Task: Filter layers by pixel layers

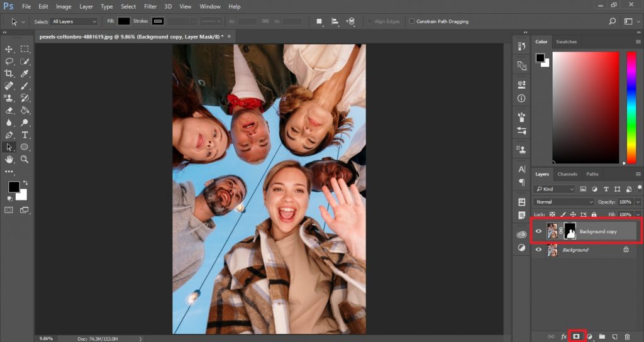Action: click(583, 189)
